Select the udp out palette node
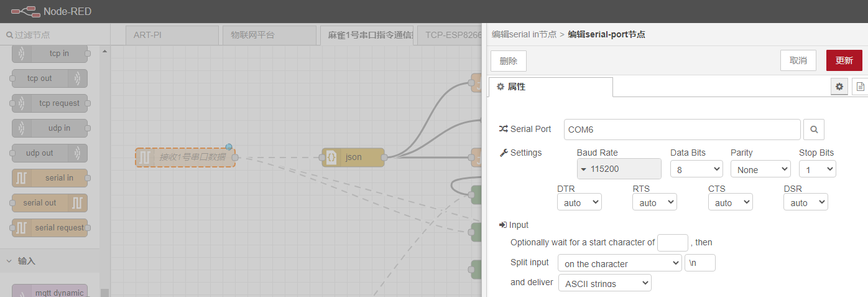The width and height of the screenshot is (868, 297). point(50,153)
